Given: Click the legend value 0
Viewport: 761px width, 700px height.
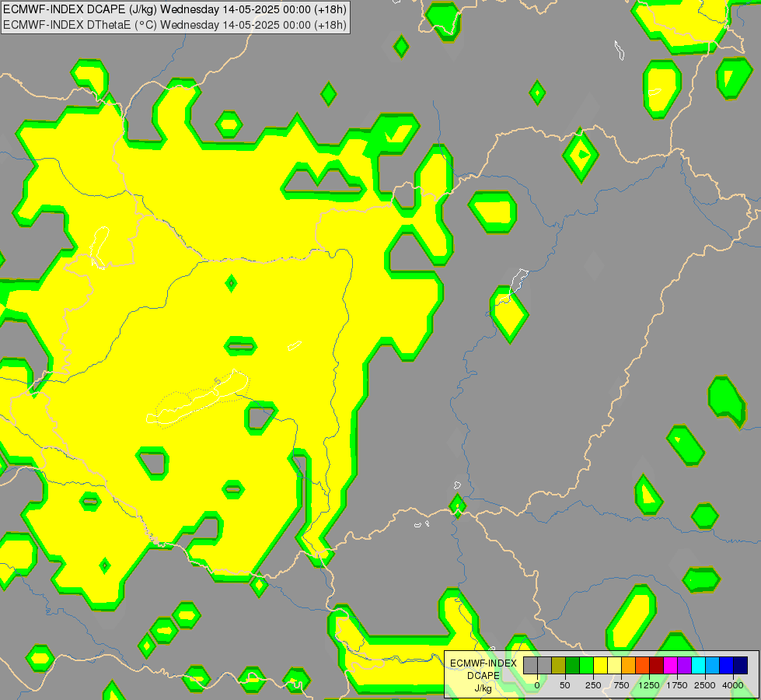Looking at the screenshot, I should (x=537, y=685).
